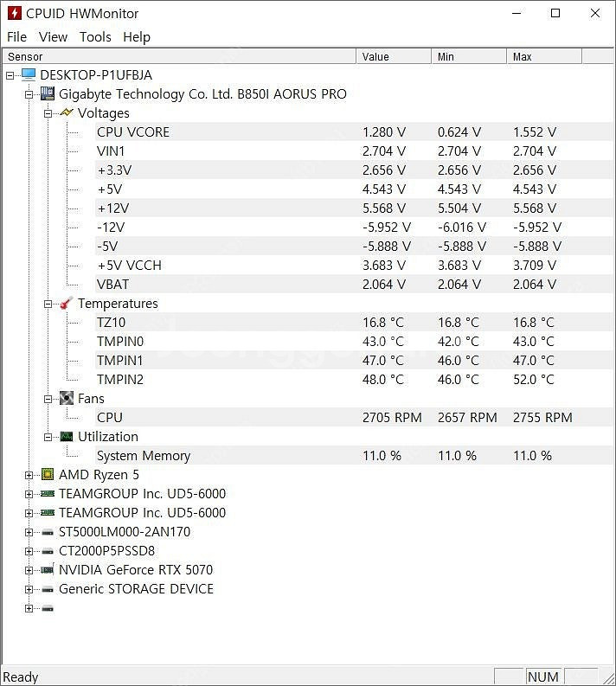Click the CT2000P5PSSD8 drive icon
616x686 pixels.
point(48,552)
